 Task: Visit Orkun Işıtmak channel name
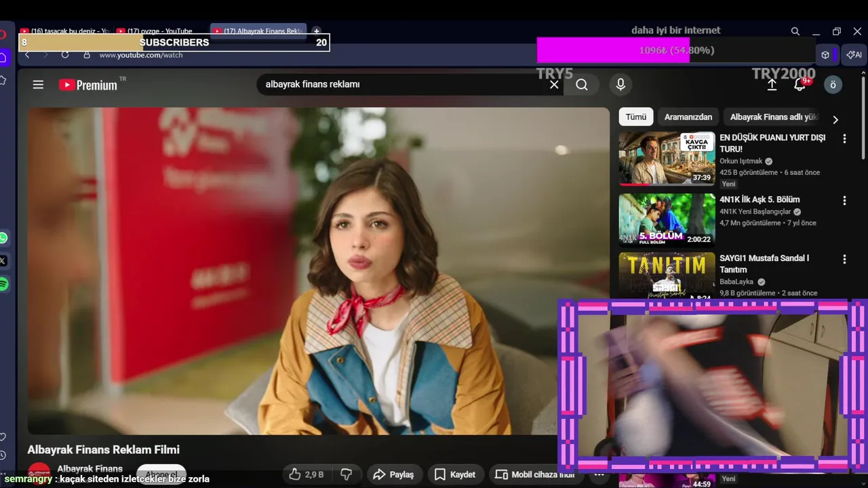tap(741, 161)
